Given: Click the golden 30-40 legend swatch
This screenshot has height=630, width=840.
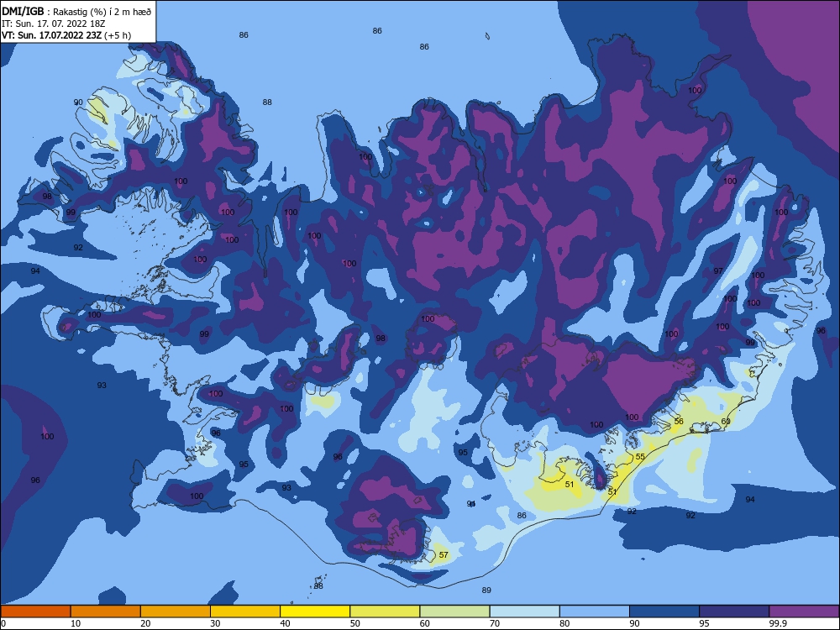Looking at the screenshot, I should point(245,612).
